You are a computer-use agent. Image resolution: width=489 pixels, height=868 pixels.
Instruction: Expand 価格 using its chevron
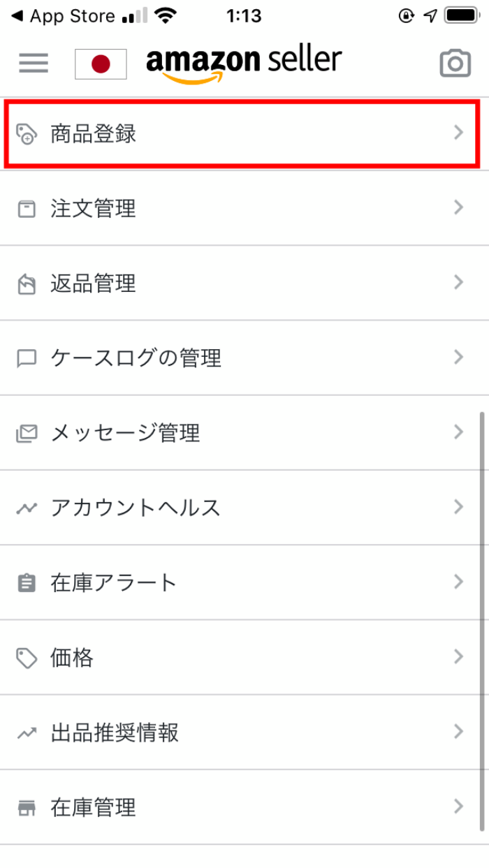[458, 657]
